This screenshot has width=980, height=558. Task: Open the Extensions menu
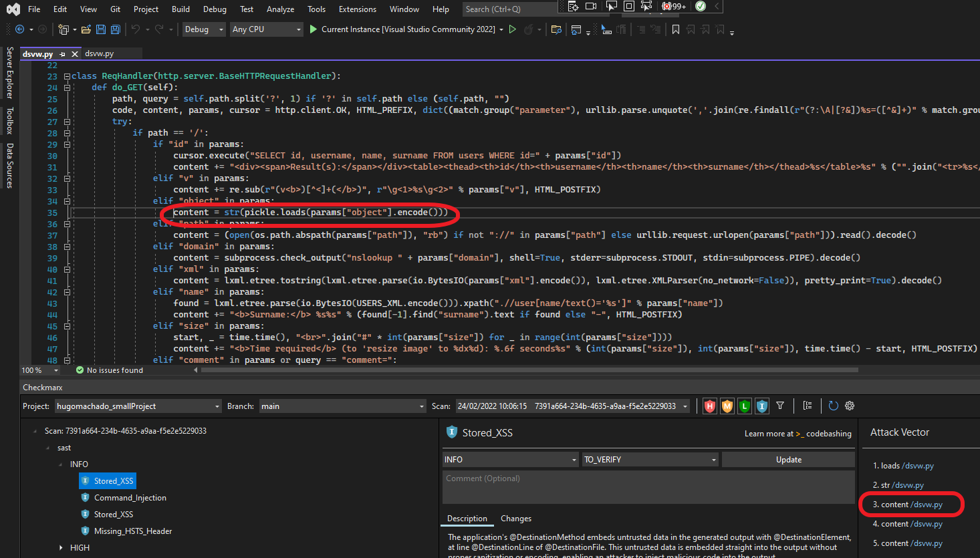pyautogui.click(x=358, y=9)
